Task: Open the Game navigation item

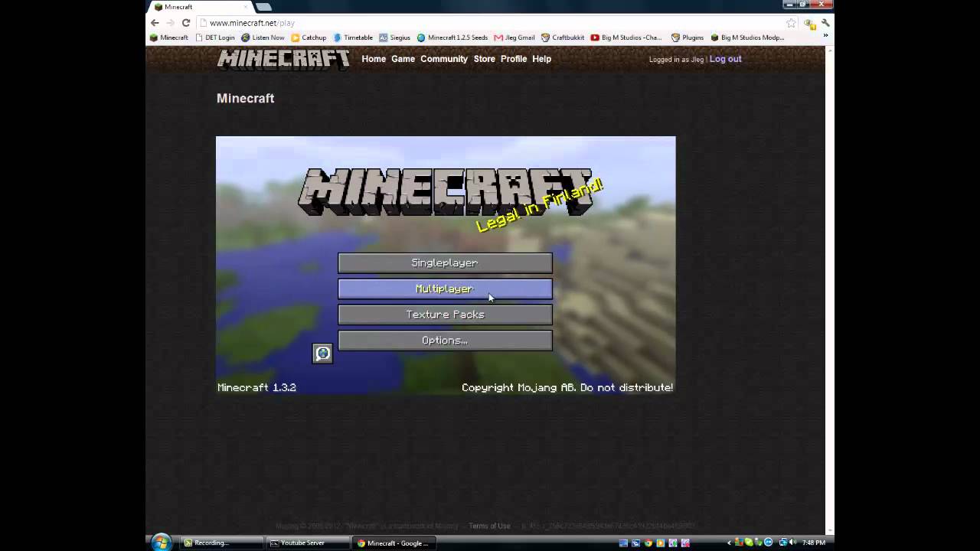Action: coord(403,59)
